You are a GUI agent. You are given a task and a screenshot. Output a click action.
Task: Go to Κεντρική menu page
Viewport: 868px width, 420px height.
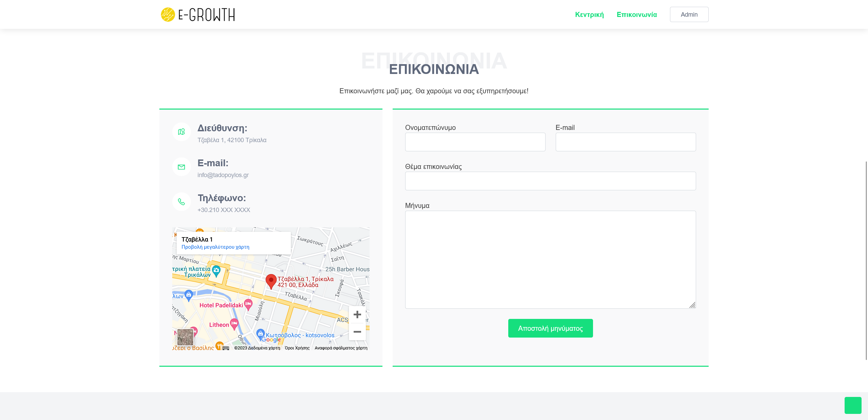(x=589, y=15)
